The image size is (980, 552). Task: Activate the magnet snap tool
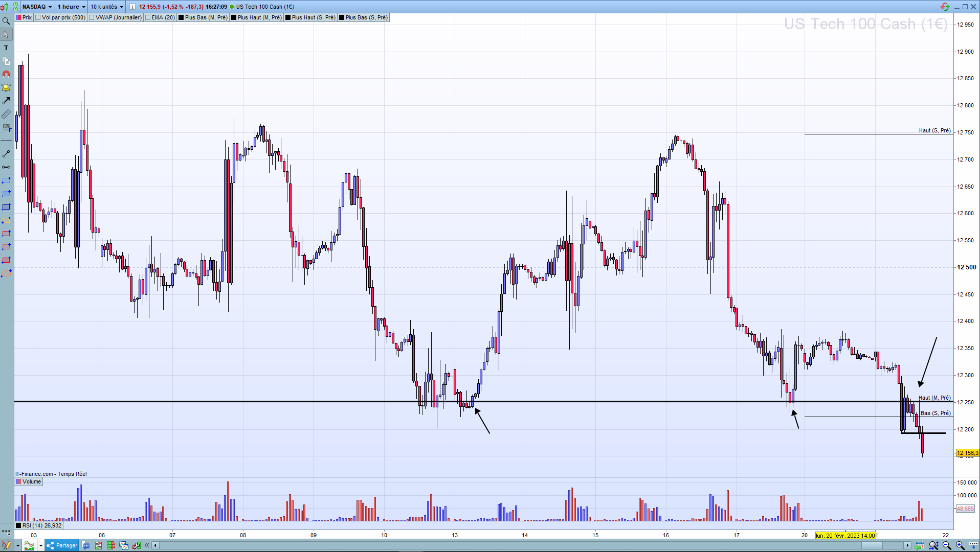pos(6,74)
